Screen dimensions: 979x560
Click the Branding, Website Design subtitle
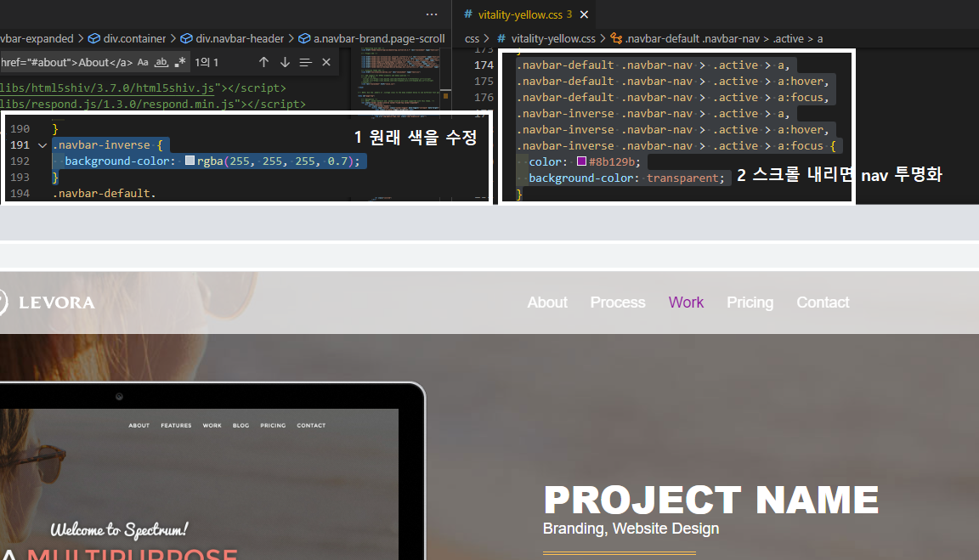(631, 529)
